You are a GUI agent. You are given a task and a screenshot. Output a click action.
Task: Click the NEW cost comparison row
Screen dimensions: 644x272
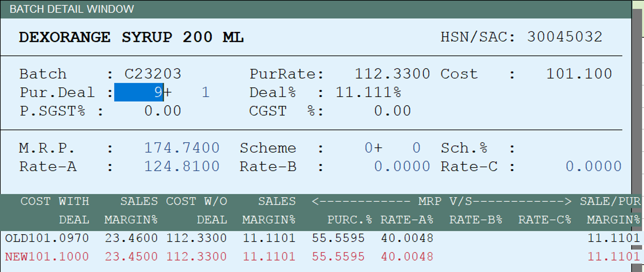point(322,256)
